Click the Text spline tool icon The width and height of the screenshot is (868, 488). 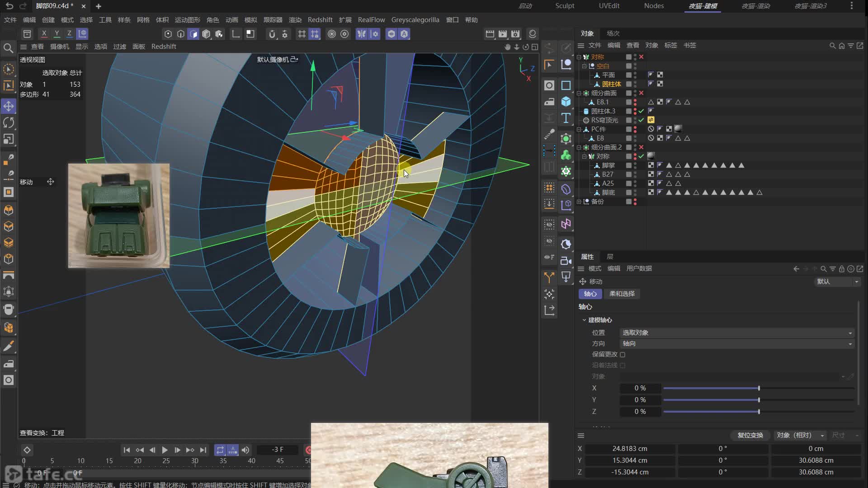coord(566,118)
